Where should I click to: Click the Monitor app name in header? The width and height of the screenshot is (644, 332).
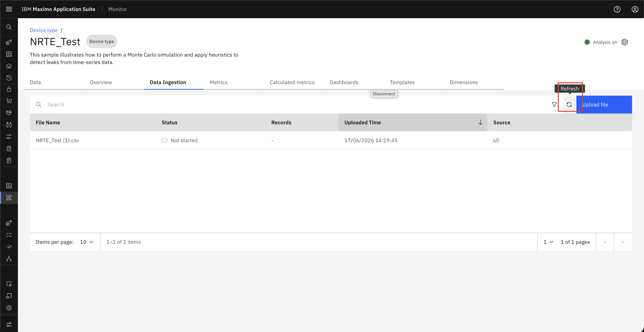(118, 9)
